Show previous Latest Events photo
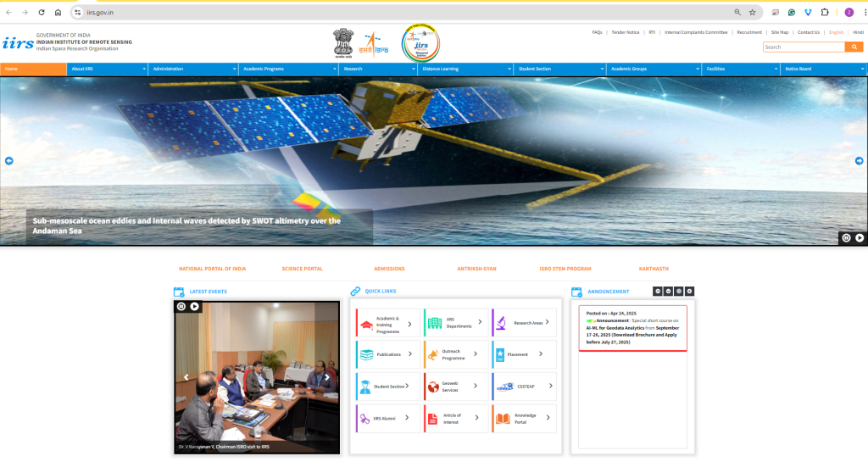This screenshot has width=868, height=462. (186, 377)
